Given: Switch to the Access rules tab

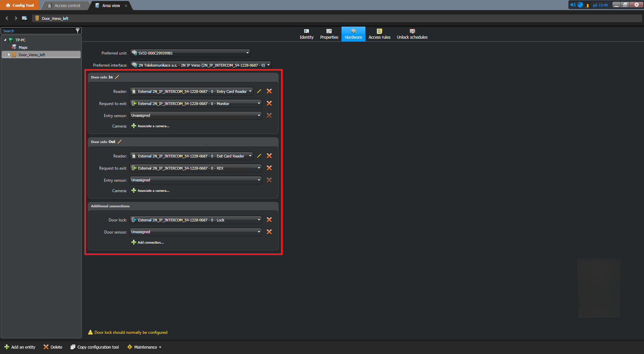Looking at the screenshot, I should click(379, 34).
